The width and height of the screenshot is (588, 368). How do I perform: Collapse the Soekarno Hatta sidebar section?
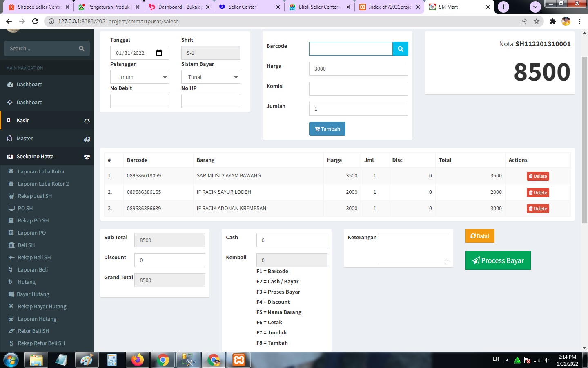47,157
